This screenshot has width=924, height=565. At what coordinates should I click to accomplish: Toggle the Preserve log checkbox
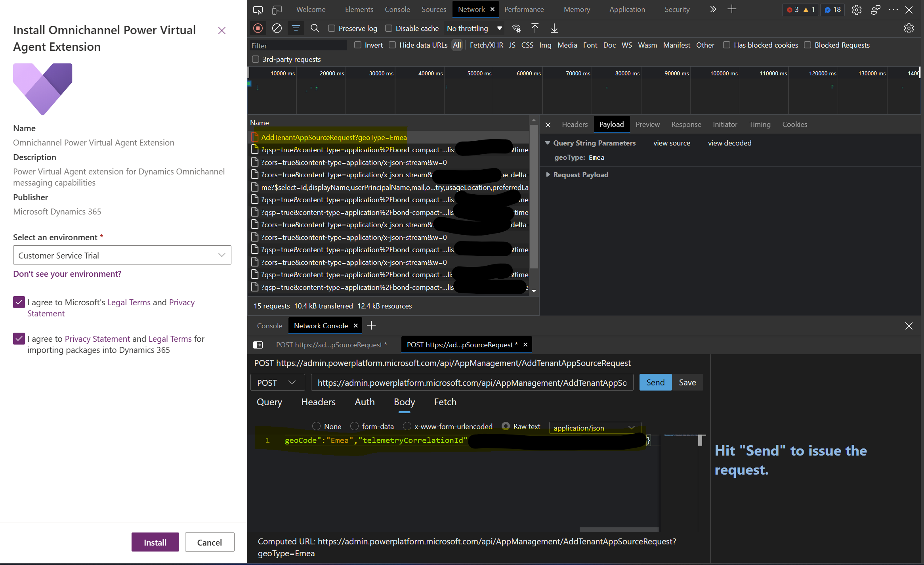(332, 29)
